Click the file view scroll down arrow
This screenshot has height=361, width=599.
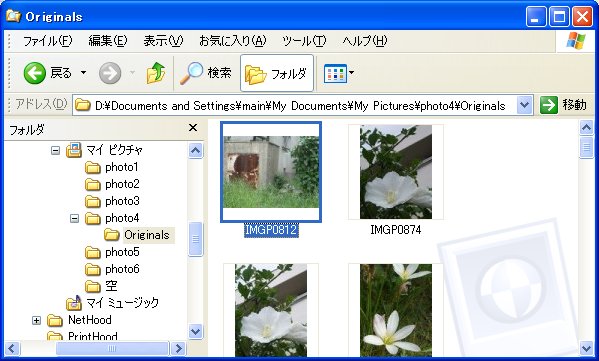(x=586, y=348)
